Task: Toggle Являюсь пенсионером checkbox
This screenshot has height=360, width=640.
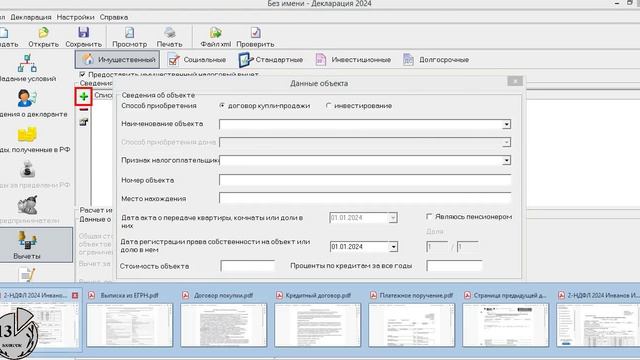Action: [429, 216]
